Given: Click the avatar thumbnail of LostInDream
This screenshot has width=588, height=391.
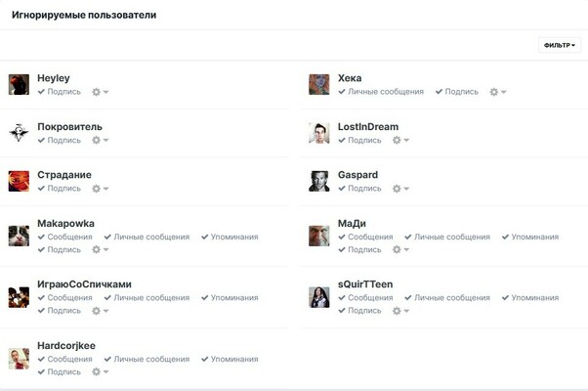Looking at the screenshot, I should click(x=319, y=133).
